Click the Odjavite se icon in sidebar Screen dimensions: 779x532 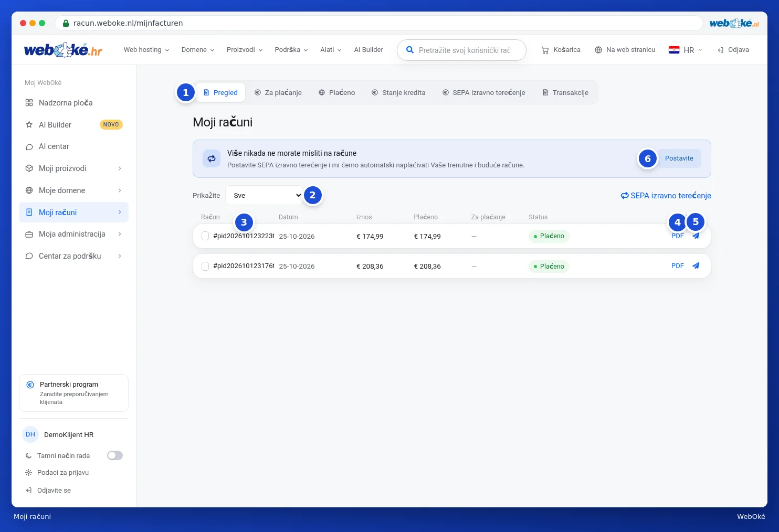(x=29, y=491)
